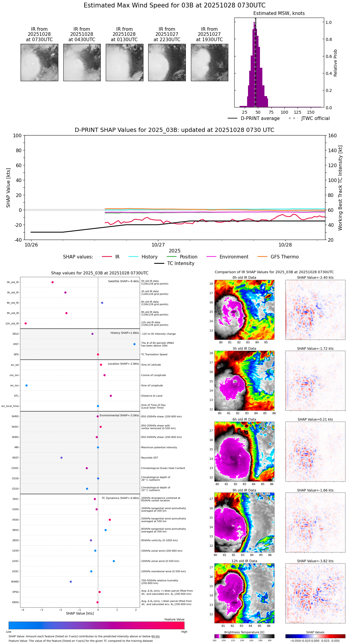The image size is (349, 644).
Task: Click the Brightness Temperature colorbar
Action: coord(244,636)
